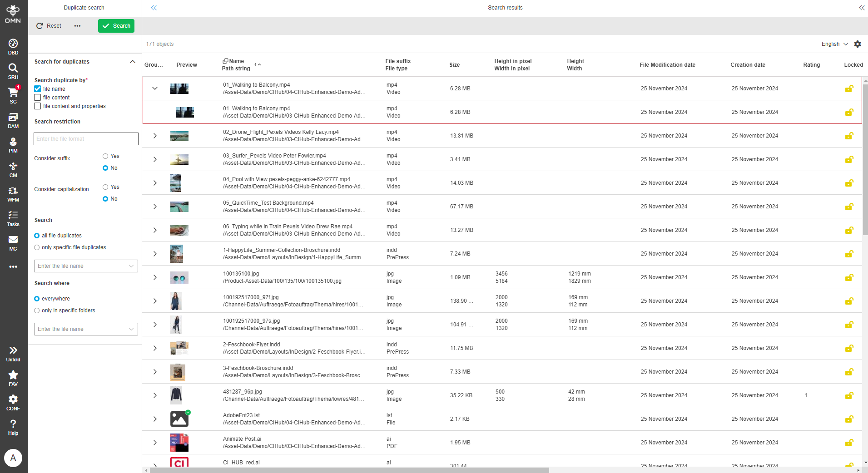Uncheck the file name duplicate option
Image resolution: width=868 pixels, height=473 pixels.
(37, 89)
